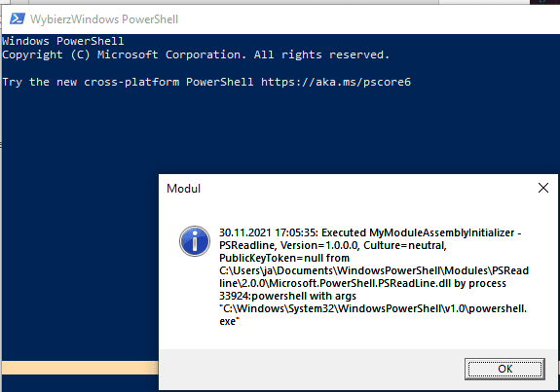Click the gray dialog footer beside the OK button
This screenshot has height=392, width=560.
coord(311,370)
